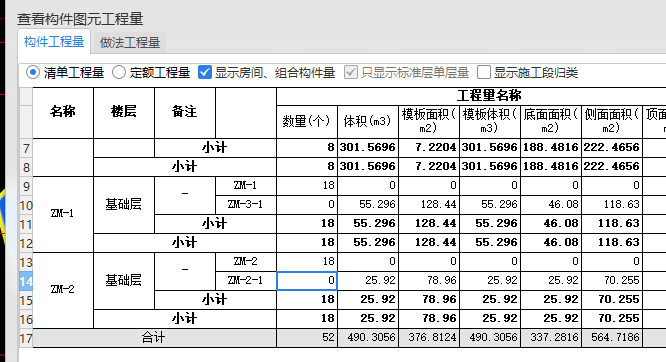The height and width of the screenshot is (362, 666).
Task: Click the 侧面面积(m2) column header
Action: point(612,122)
